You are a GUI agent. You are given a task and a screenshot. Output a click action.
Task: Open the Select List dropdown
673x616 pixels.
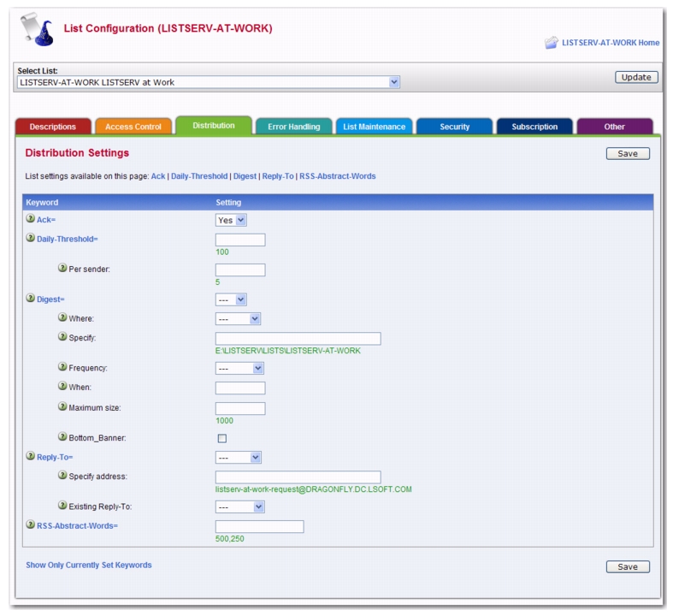click(209, 82)
